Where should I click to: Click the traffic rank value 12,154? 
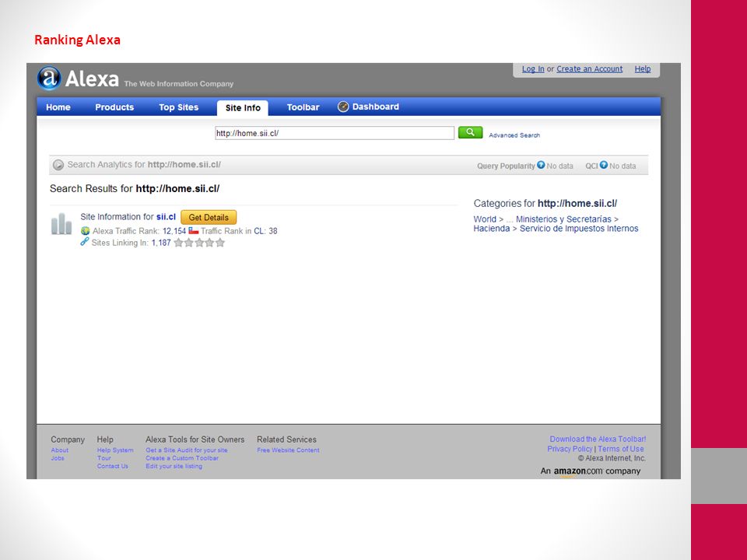[x=174, y=231]
